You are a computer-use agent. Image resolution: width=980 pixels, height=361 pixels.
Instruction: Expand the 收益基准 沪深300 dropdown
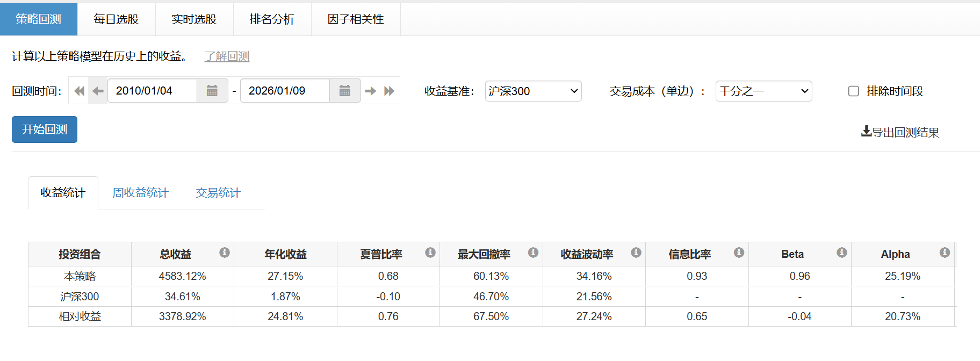(x=533, y=91)
